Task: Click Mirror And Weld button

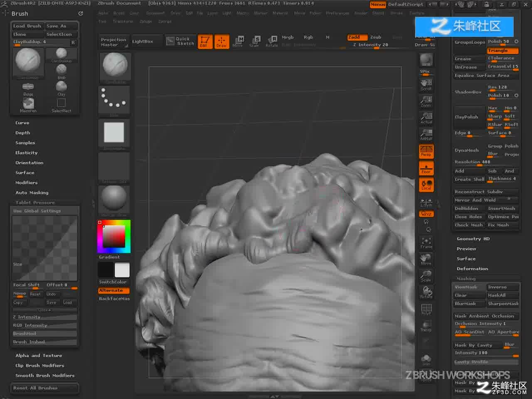Action: click(x=486, y=200)
